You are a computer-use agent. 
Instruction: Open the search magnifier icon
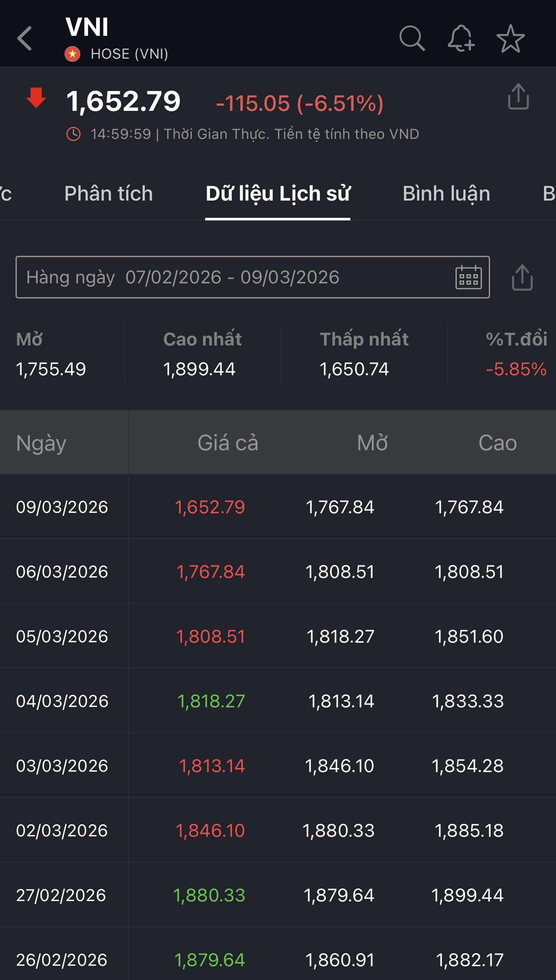coord(412,38)
